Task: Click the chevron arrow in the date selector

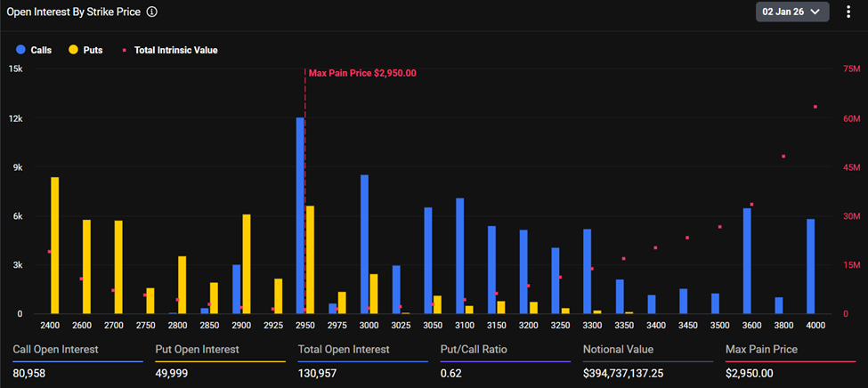Action: tap(815, 12)
